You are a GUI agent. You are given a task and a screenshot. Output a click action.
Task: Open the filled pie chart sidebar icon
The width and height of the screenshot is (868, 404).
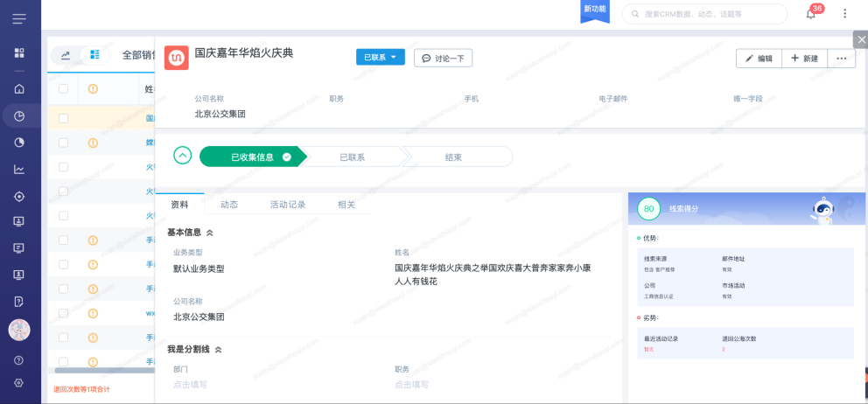[19, 143]
